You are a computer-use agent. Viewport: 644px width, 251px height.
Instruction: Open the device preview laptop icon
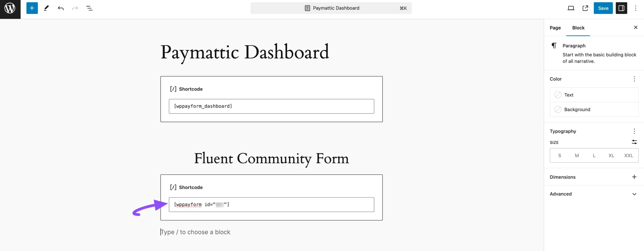pos(571,8)
